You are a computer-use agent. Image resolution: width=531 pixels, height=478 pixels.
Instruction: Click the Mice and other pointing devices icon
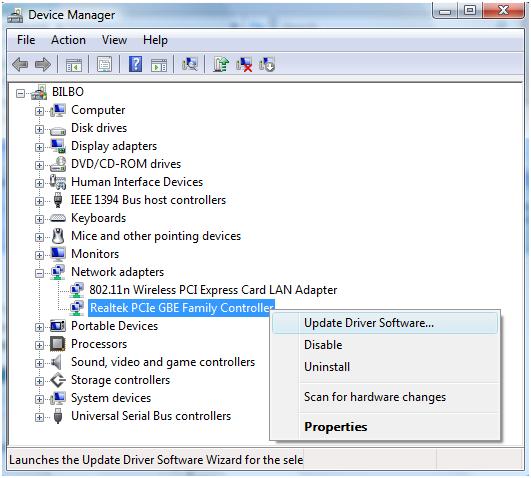tap(58, 236)
